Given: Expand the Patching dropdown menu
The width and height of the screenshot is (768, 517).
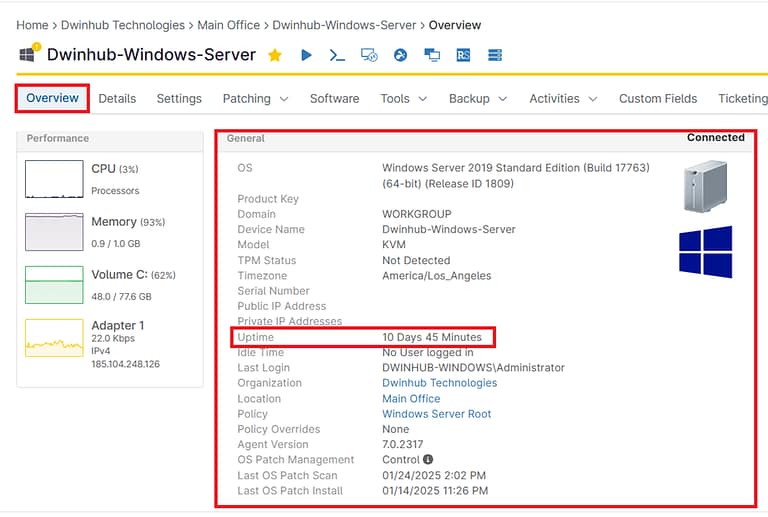Looking at the screenshot, I should 255,98.
